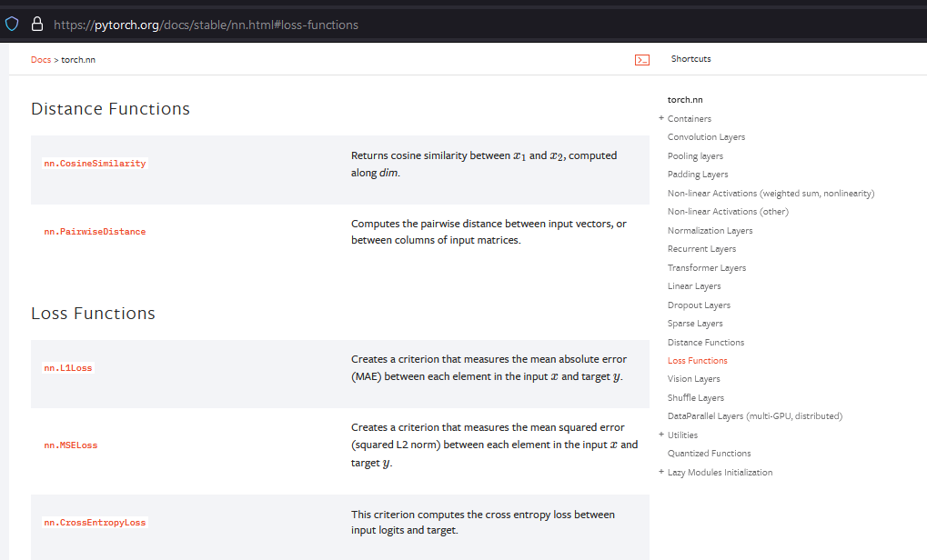Jump to Distance Functions sidebar item
Viewport: 927px width, 560px height.
pos(705,343)
